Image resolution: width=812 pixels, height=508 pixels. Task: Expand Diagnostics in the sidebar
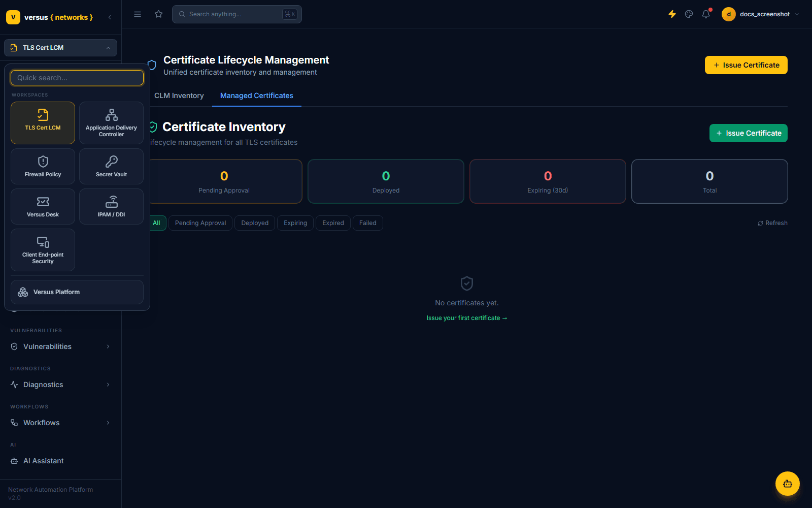[x=60, y=385]
